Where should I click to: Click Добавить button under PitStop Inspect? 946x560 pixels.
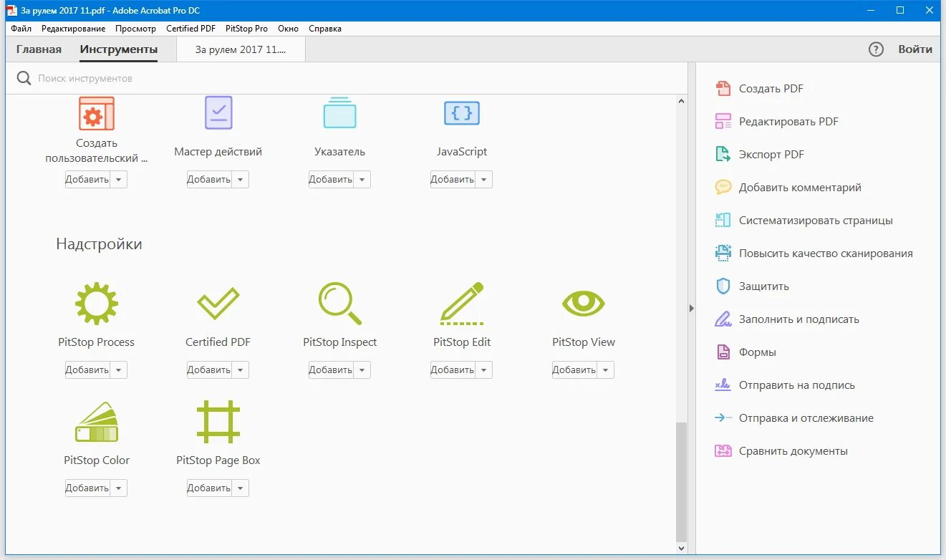(x=332, y=370)
